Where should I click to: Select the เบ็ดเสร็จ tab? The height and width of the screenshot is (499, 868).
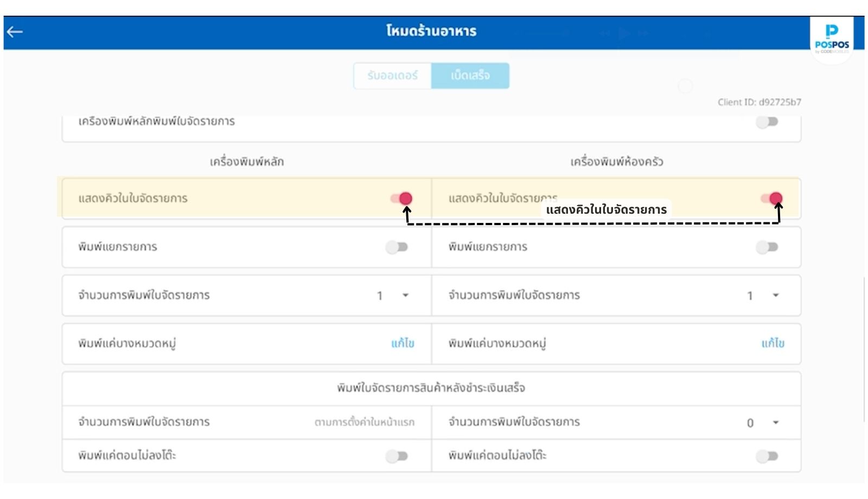pyautogui.click(x=470, y=75)
